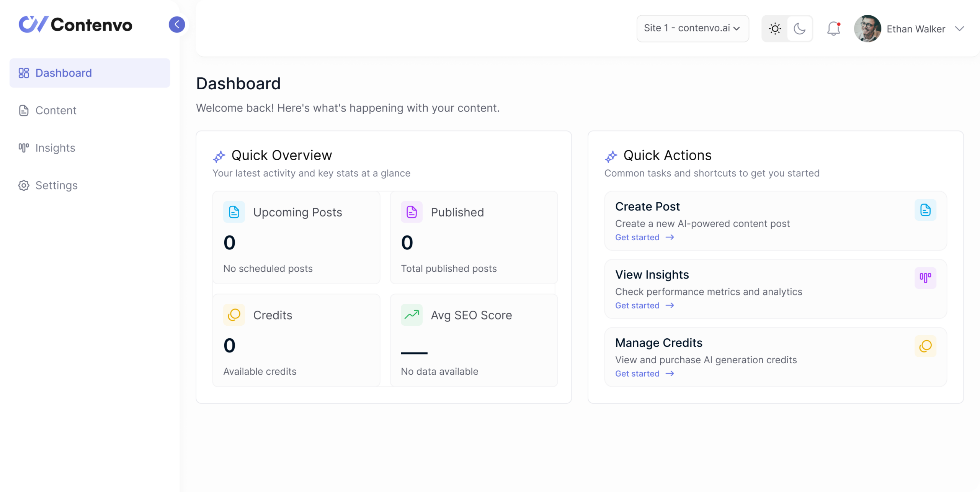Click the View Insights analytics icon
Screen dimensions: 980x492
tap(926, 277)
